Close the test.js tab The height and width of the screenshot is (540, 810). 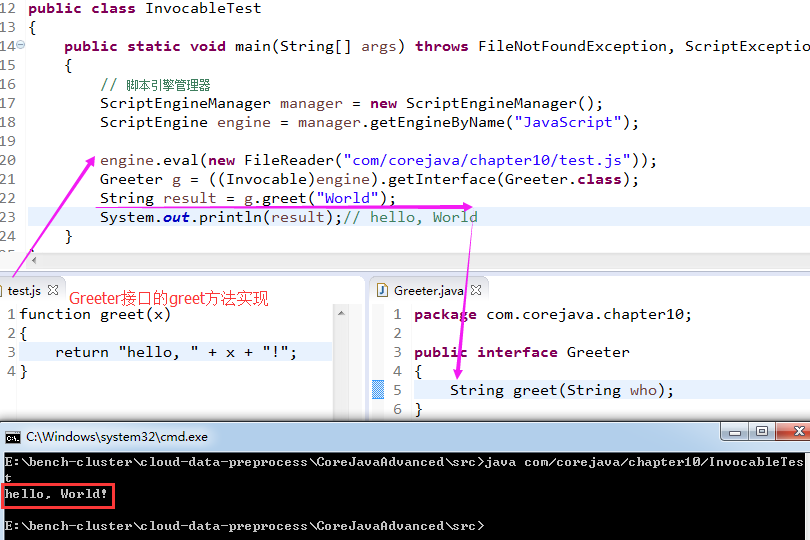(53, 290)
